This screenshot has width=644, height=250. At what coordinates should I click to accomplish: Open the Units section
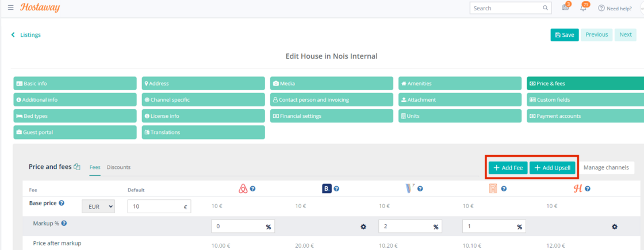(x=460, y=116)
